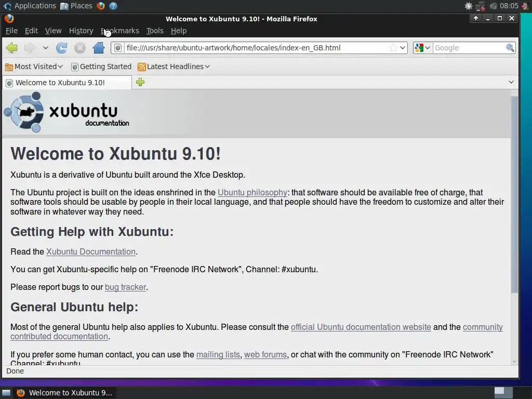Click the notification burst tray icon
Image resolution: width=532 pixels, height=399 pixels.
click(469, 6)
